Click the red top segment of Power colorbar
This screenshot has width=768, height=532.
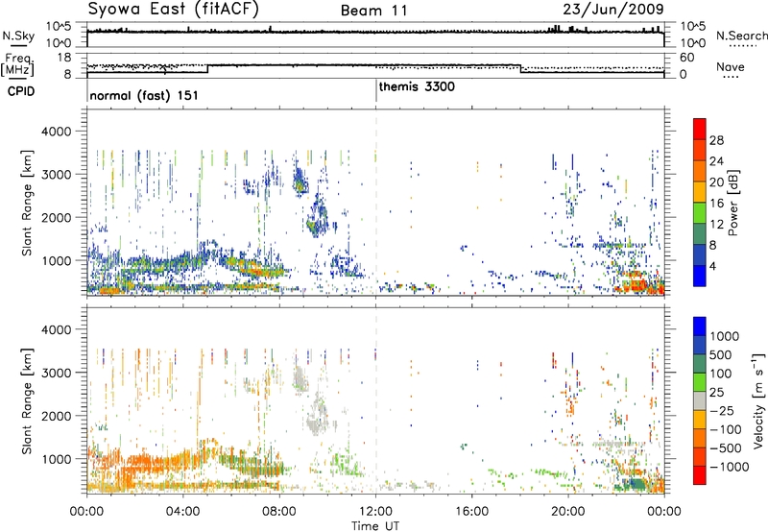click(x=700, y=129)
